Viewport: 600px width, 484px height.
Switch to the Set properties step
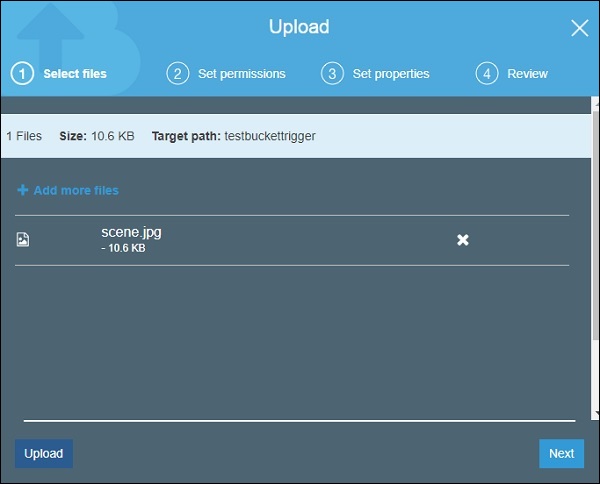(391, 74)
